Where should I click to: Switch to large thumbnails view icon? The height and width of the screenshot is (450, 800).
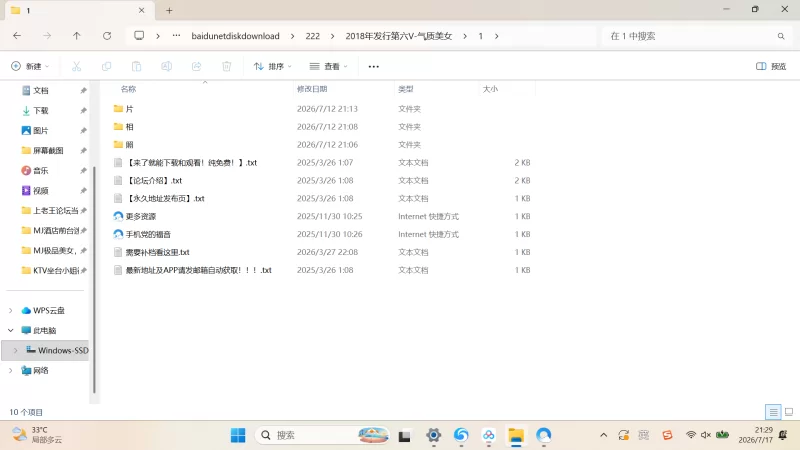[789, 412]
